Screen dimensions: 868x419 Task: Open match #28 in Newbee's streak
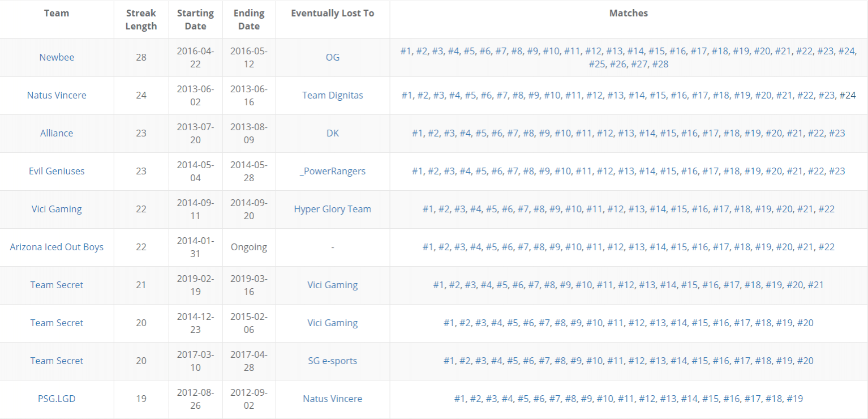tap(660, 64)
